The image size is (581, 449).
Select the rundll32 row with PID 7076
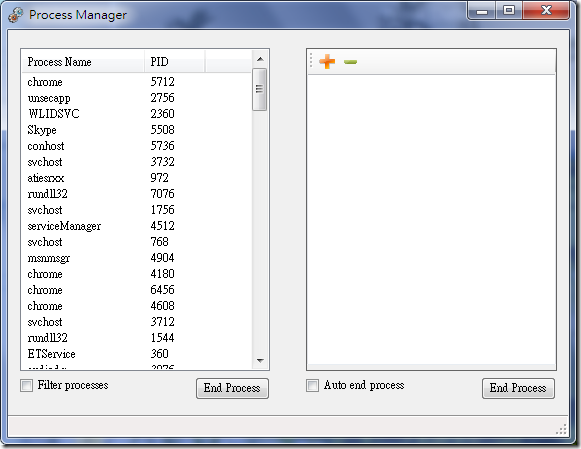(x=137, y=194)
